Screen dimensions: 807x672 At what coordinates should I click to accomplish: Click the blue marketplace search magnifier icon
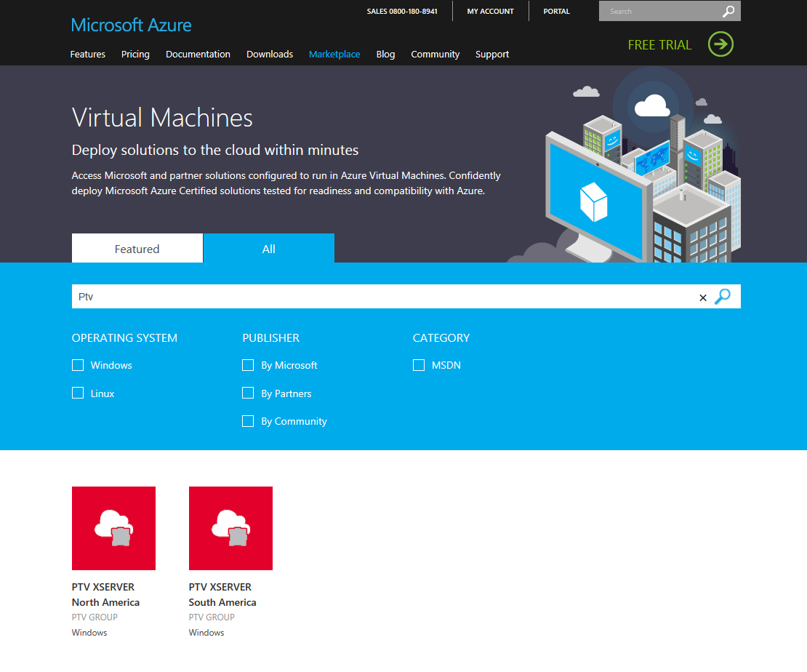point(723,297)
